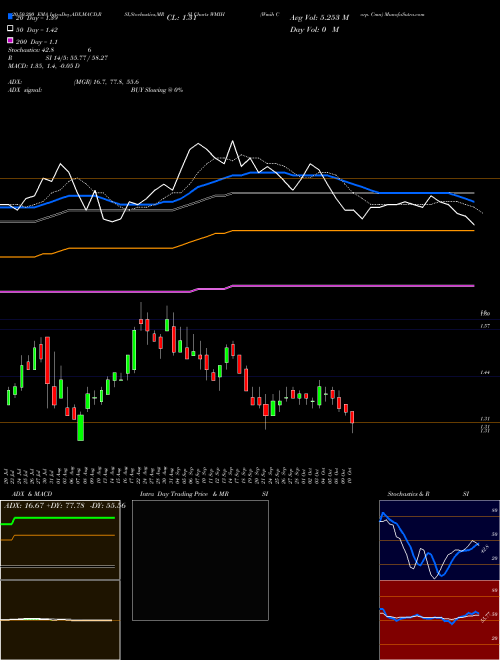Select the '200 Day = 1.1' label

point(37,42)
